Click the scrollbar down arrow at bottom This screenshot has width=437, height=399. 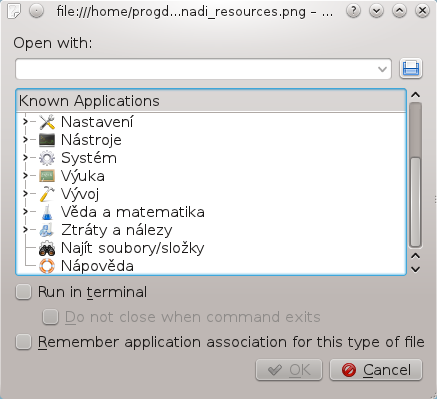(x=415, y=269)
